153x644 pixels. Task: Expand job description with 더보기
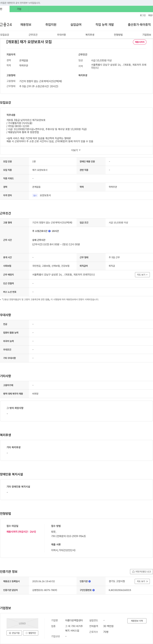[76, 150]
